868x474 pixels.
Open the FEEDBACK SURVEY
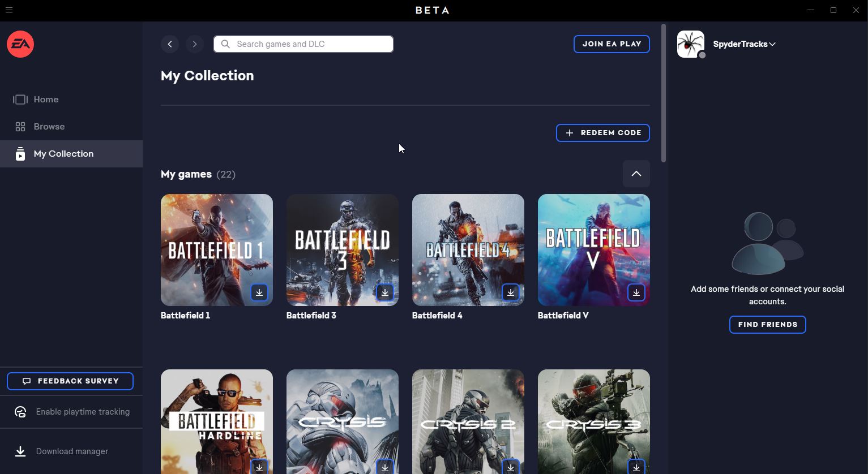click(x=70, y=381)
